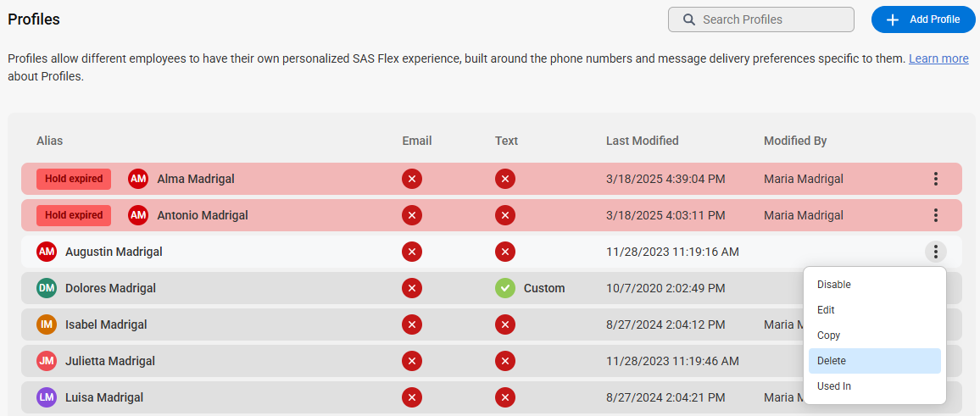Choose Delete in the context menu
This screenshot has height=416, width=980.
click(x=874, y=361)
